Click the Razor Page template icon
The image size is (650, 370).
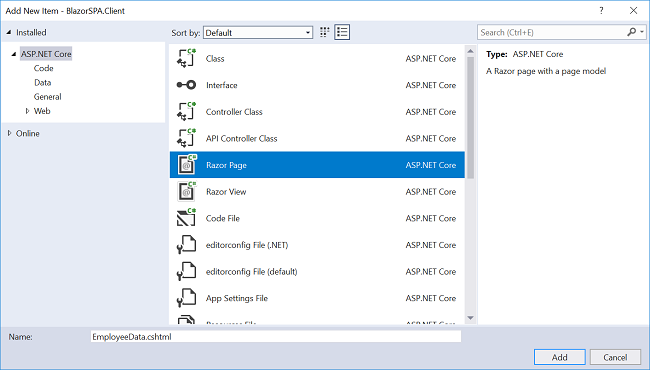tap(187, 164)
